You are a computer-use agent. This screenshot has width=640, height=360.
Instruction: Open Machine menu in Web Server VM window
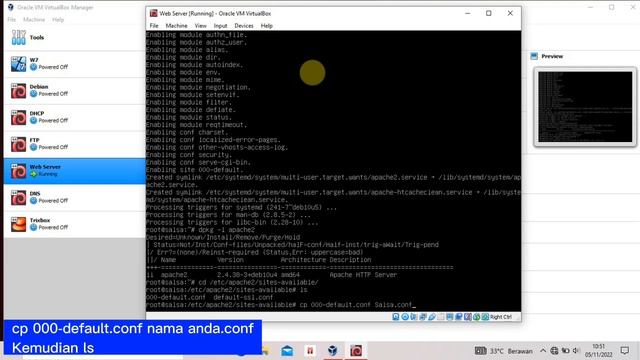coord(176,26)
